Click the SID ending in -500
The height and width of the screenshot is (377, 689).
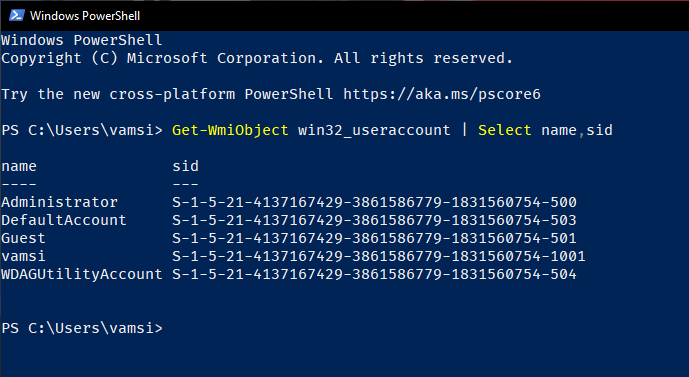374,202
